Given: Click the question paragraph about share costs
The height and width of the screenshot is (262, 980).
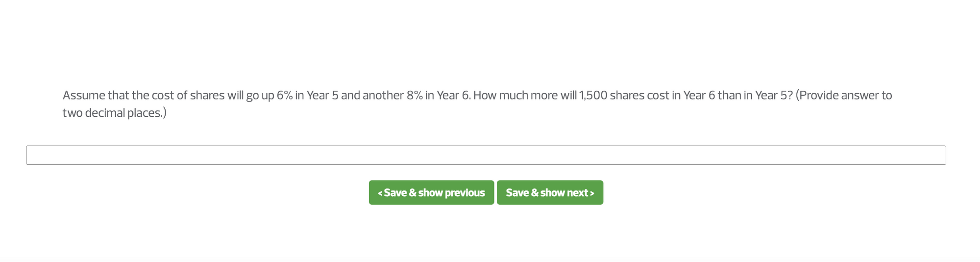Looking at the screenshot, I should [477, 104].
